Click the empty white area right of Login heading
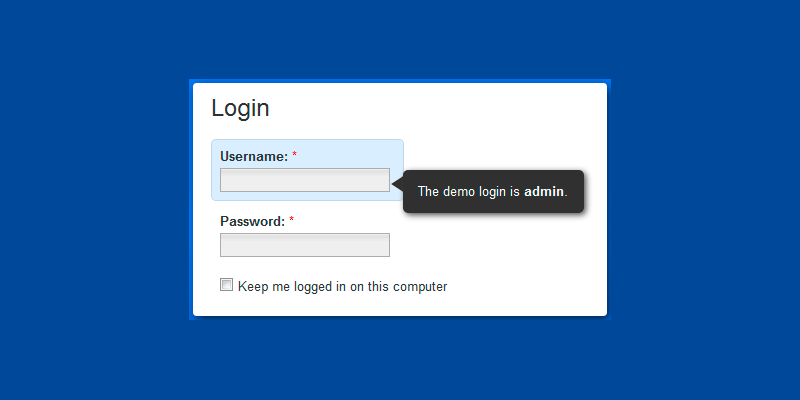The height and width of the screenshot is (400, 800). (x=450, y=108)
